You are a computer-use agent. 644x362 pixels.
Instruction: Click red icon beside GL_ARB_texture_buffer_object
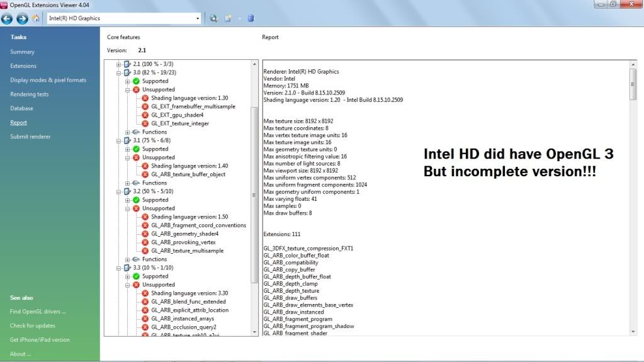(x=145, y=174)
